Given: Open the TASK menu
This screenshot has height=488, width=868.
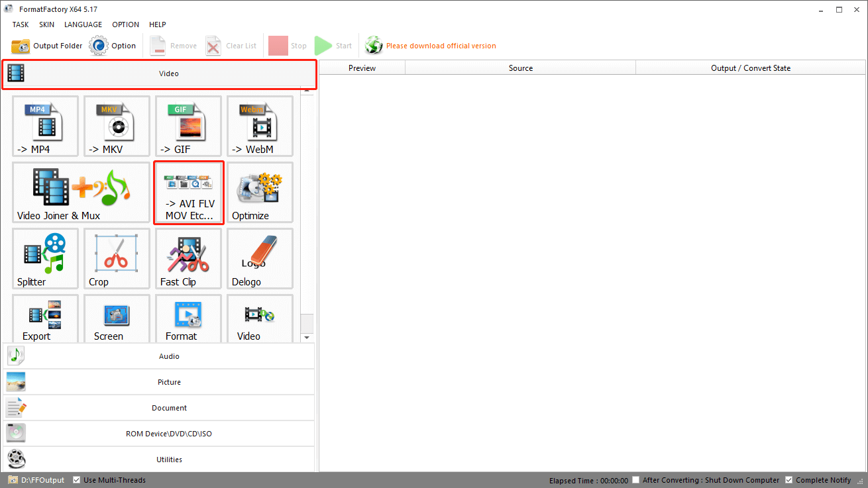Looking at the screenshot, I should pos(21,24).
